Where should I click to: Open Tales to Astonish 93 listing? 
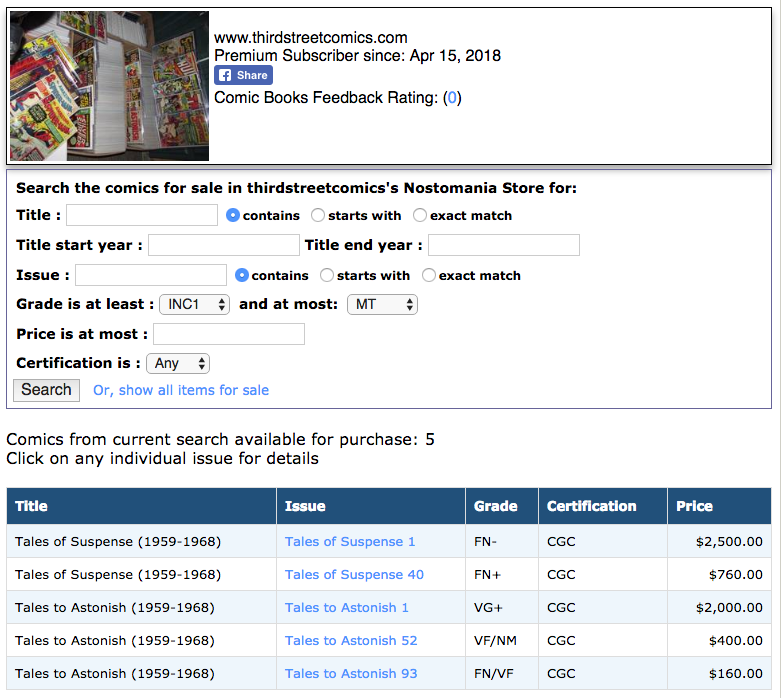click(x=351, y=673)
